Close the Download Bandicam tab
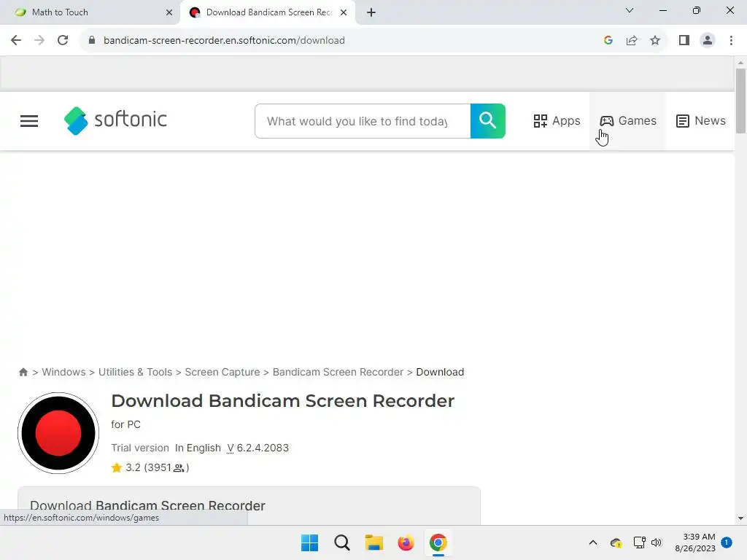This screenshot has height=560, width=747. click(344, 12)
